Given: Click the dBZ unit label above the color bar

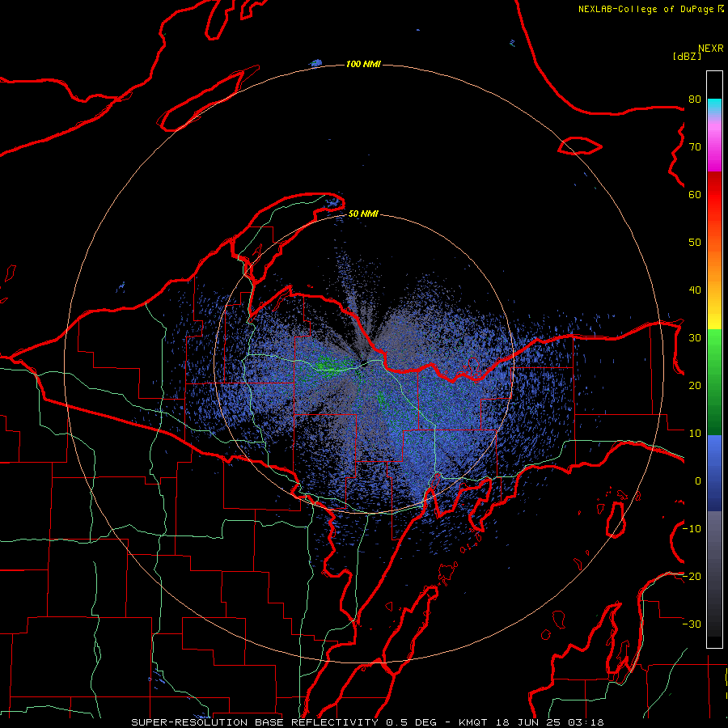Looking at the screenshot, I should pos(687,56).
